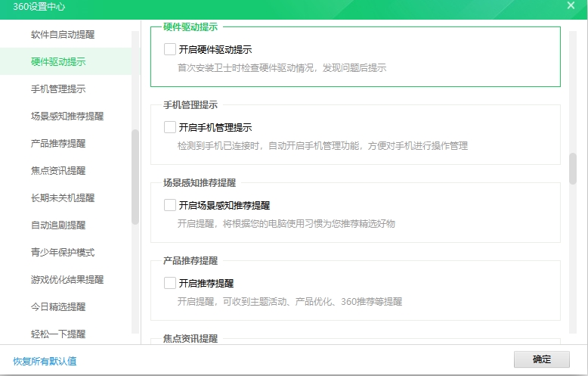Go to 游戏优化结果提醒 sidebar item
This screenshot has height=376, width=588.
(x=67, y=280)
